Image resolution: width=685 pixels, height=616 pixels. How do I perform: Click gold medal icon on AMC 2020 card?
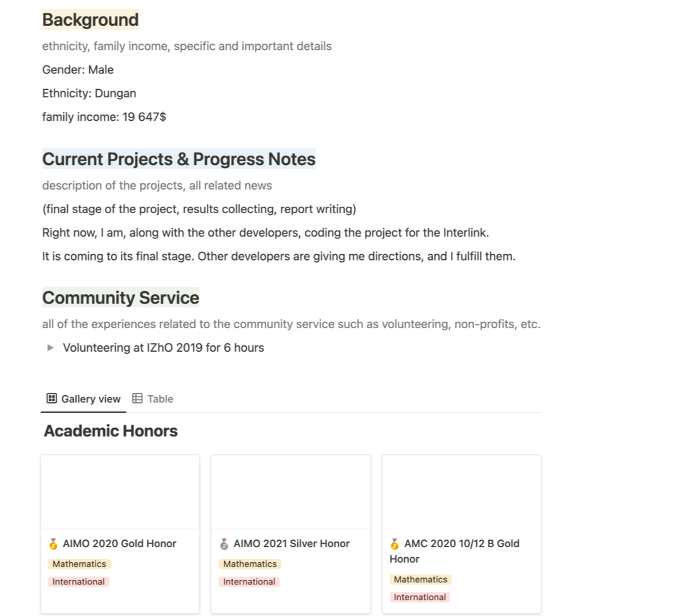point(395,544)
